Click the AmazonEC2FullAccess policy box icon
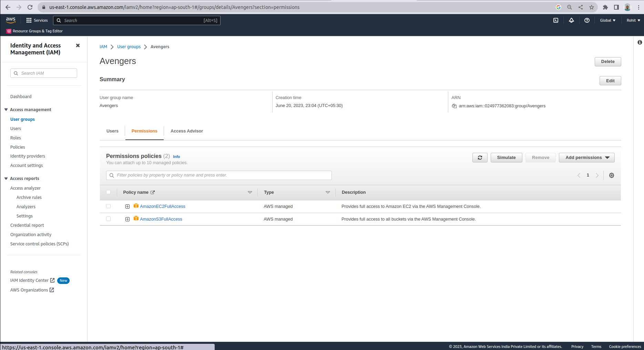The width and height of the screenshot is (644, 350). point(136,206)
